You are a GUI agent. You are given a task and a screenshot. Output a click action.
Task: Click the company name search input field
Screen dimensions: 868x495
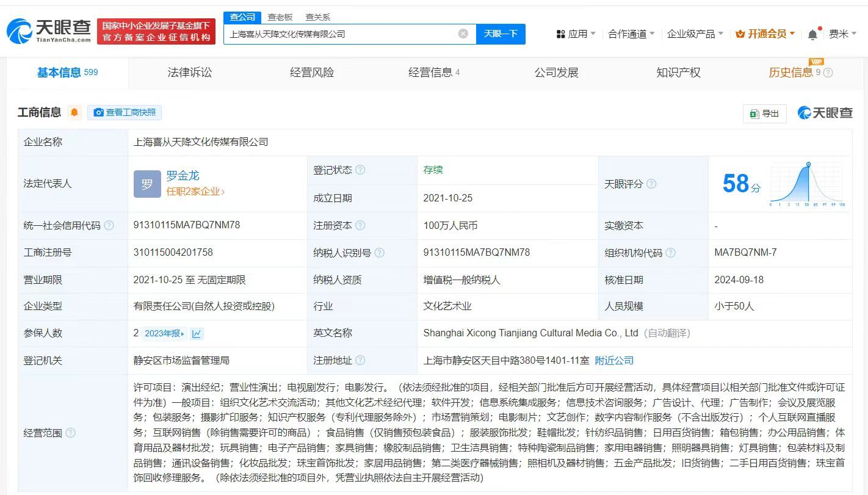click(342, 34)
